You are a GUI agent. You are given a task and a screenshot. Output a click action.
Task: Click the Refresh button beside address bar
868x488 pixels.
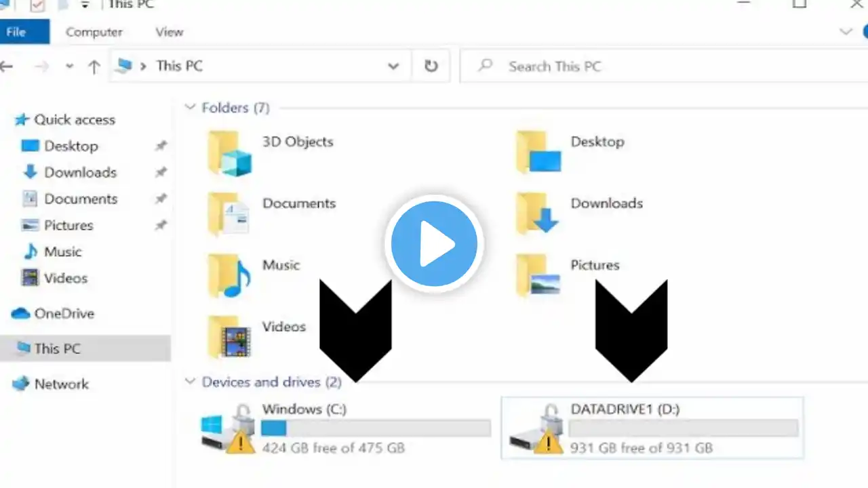click(x=431, y=66)
